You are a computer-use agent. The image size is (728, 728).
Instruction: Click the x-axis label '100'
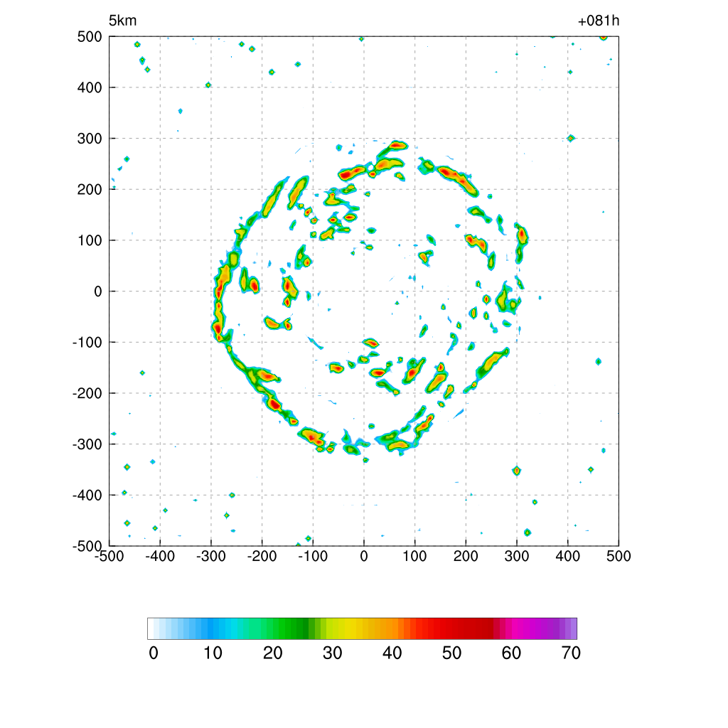click(414, 556)
